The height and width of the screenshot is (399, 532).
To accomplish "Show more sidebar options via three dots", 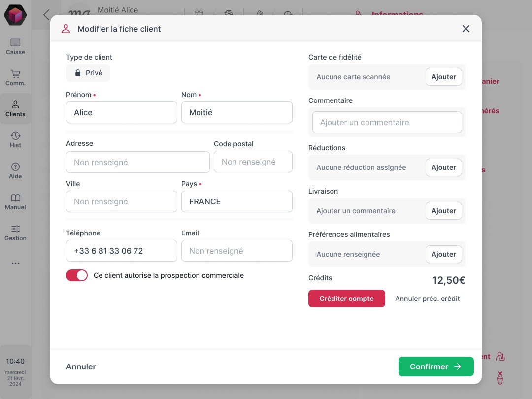I will [15, 263].
